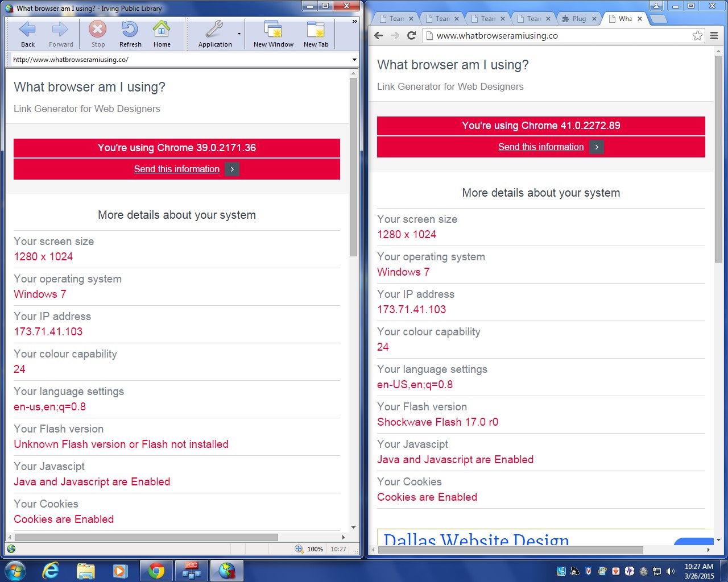Open the volume control in the system tray
Viewport: 728px width, 582px height.
[x=672, y=571]
